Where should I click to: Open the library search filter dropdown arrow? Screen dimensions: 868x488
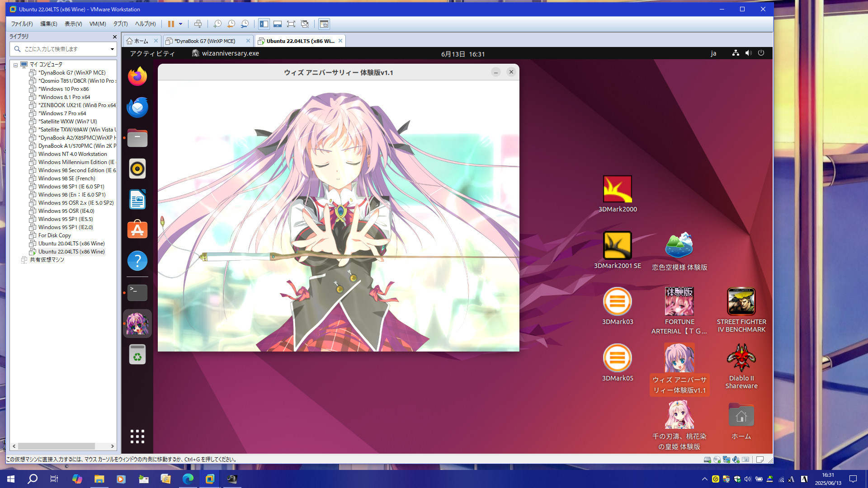coord(112,49)
